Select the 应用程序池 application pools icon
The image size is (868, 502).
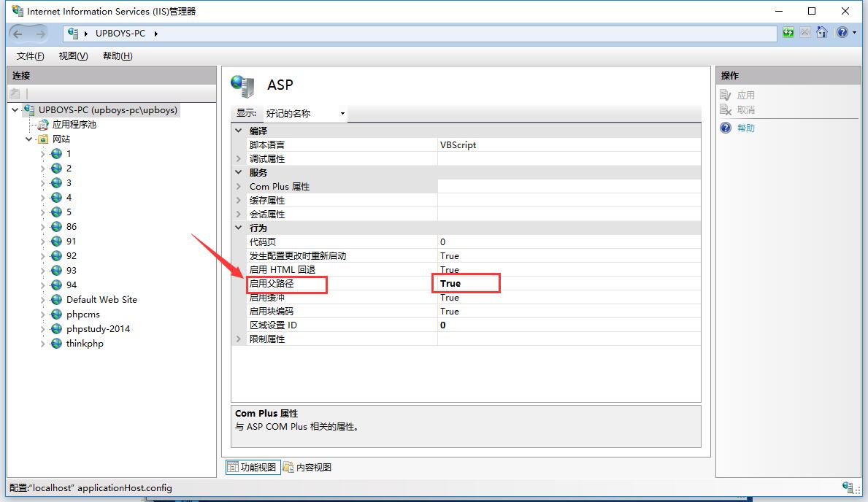click(x=43, y=125)
